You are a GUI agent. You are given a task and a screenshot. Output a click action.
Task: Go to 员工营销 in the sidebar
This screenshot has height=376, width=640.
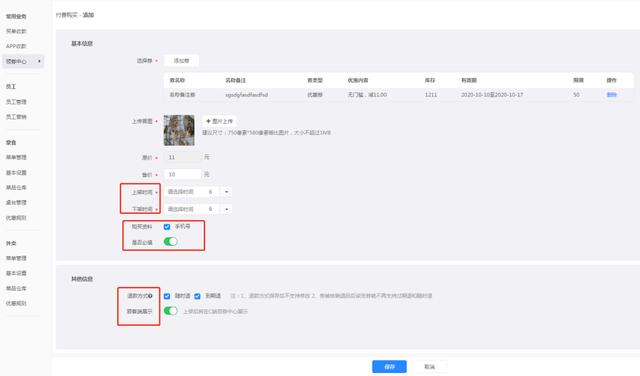pyautogui.click(x=16, y=117)
